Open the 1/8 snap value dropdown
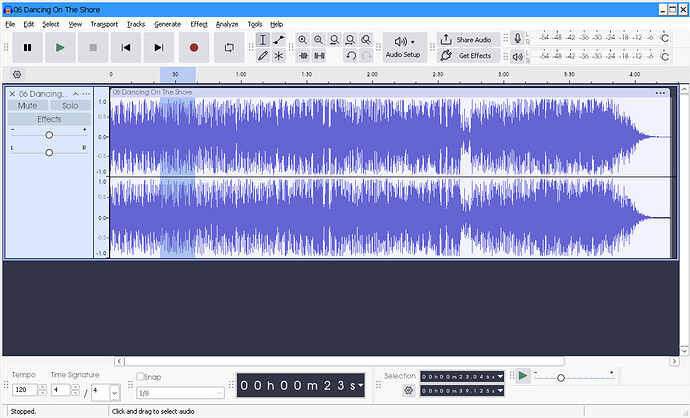The width and height of the screenshot is (690, 418). (x=180, y=393)
